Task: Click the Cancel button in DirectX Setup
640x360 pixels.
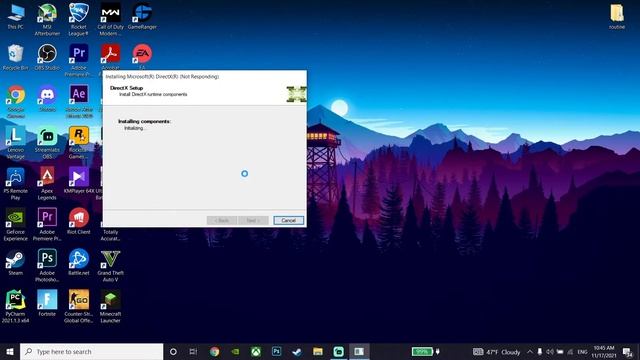Action: pyautogui.click(x=288, y=220)
